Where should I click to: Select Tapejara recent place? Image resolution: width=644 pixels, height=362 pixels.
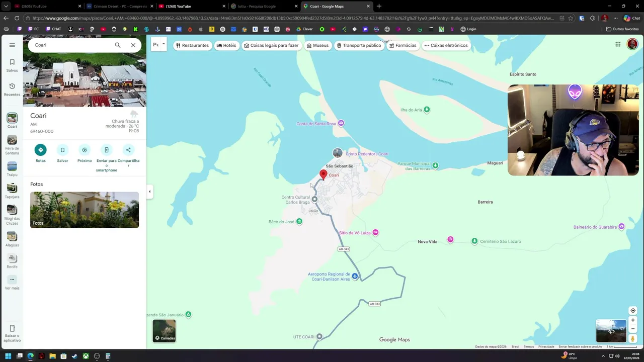click(x=12, y=191)
